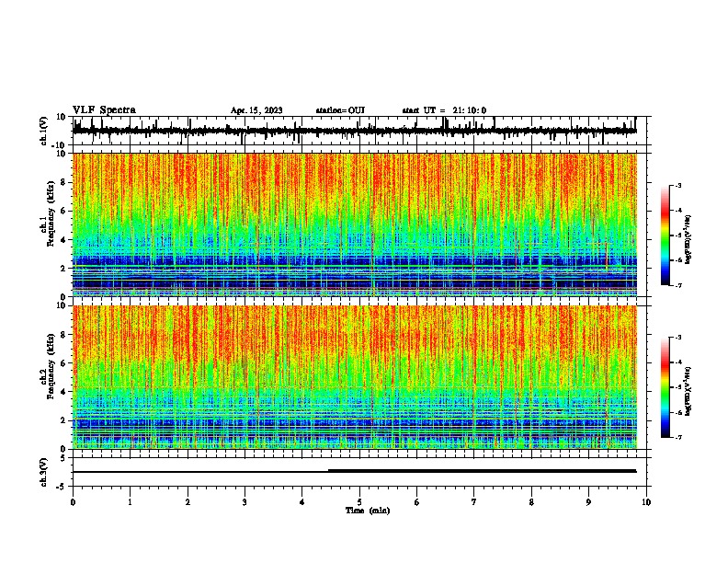The height and width of the screenshot is (563, 728).
Task: Select the "start UT = 21:10:0" text
Action: tap(444, 110)
